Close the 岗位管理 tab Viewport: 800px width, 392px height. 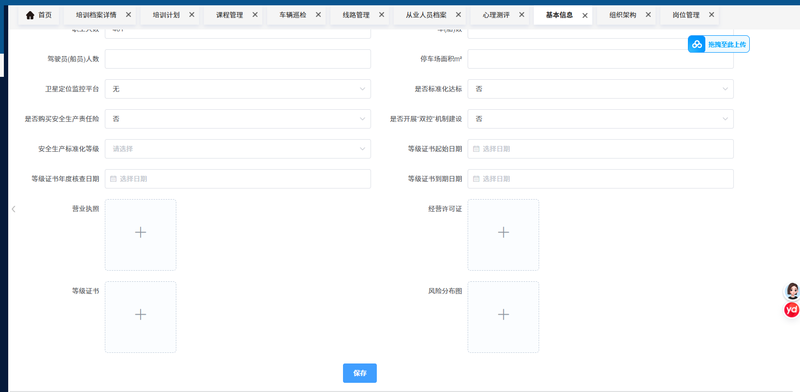click(711, 15)
